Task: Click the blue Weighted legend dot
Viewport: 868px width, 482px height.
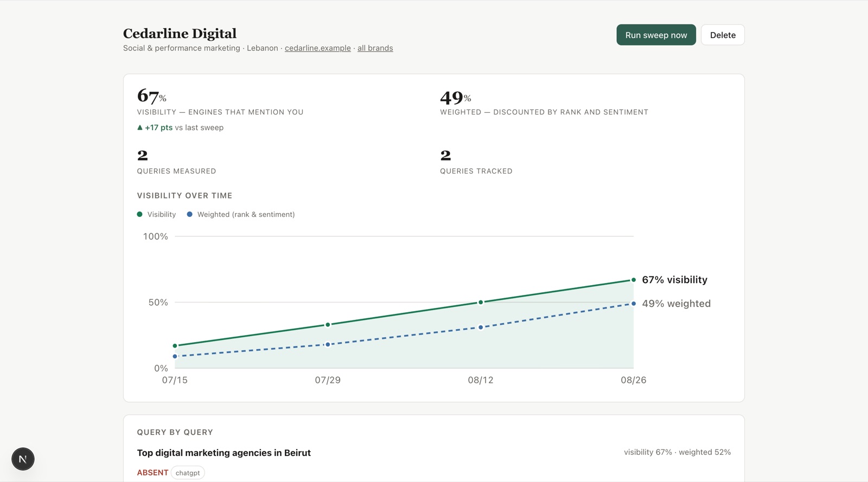Action: (189, 214)
